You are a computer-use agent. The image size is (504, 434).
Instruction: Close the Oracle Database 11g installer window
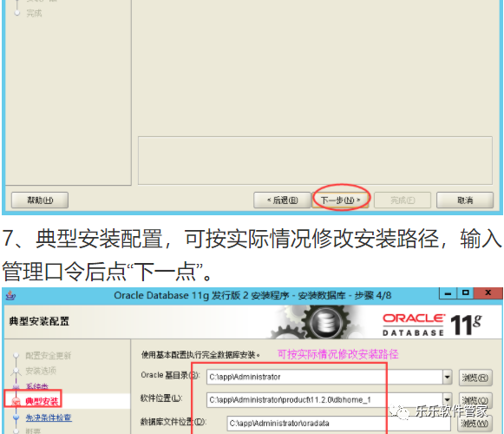coord(488,293)
